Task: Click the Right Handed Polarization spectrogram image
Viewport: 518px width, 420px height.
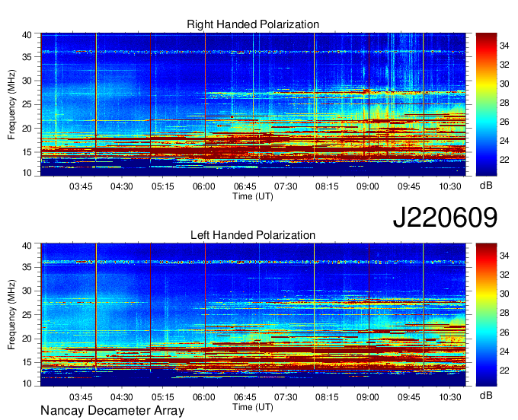Action: click(253, 104)
